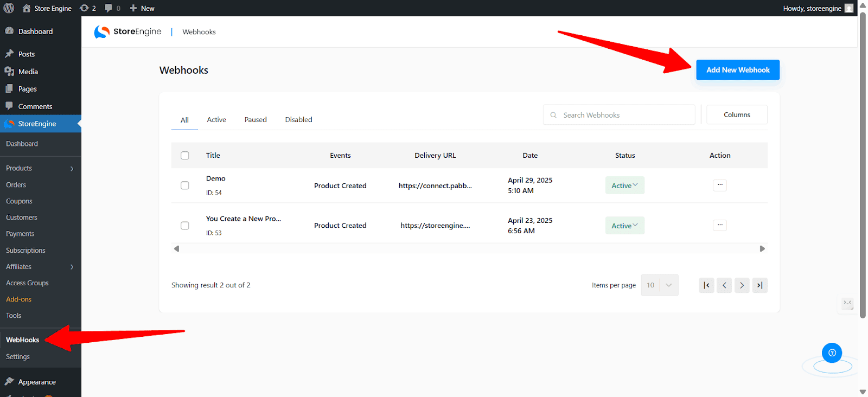Open Coupons in StoreEngine menu
The height and width of the screenshot is (397, 868).
click(19, 201)
